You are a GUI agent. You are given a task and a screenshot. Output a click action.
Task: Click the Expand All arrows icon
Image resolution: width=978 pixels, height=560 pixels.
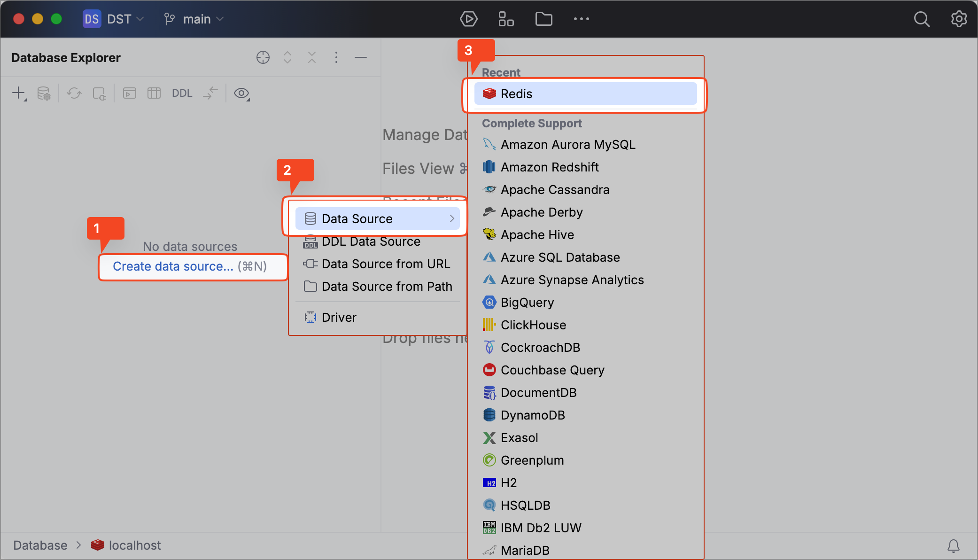(x=287, y=57)
